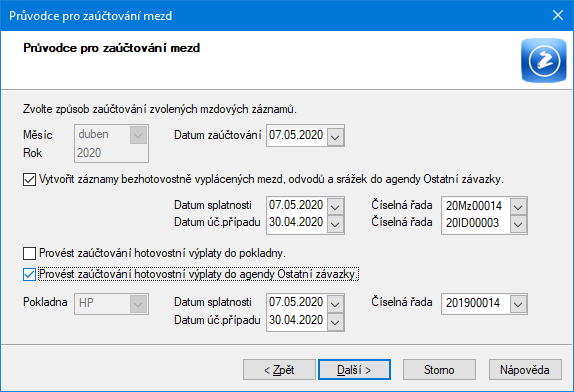The image size is (574, 392).
Task: Close the wizard dialog window
Action: tap(558, 15)
